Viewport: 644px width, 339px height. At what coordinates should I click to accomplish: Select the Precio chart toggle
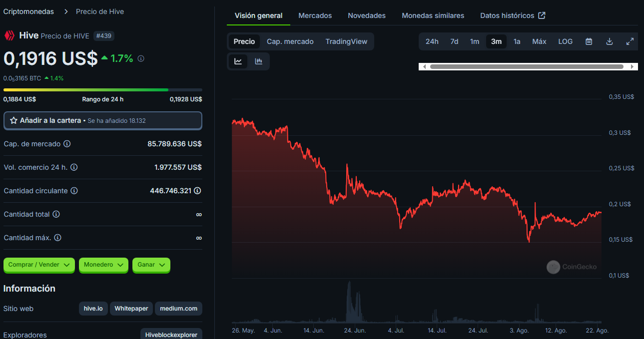pos(244,41)
